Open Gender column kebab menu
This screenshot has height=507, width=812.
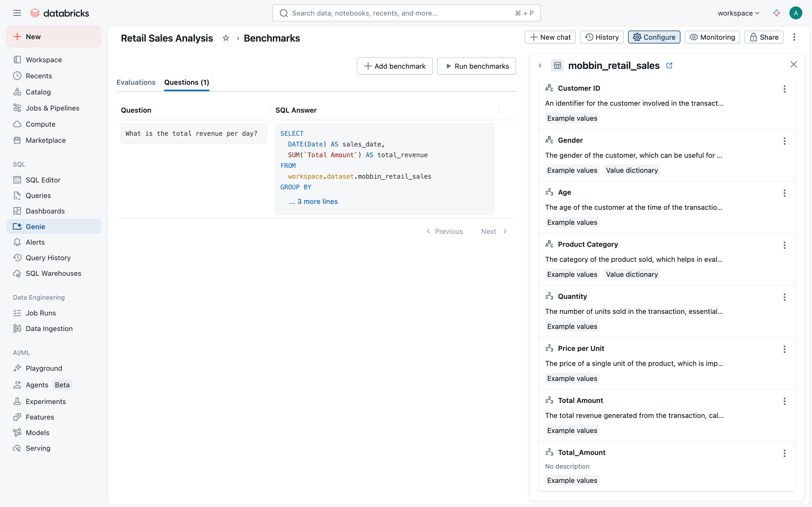tap(785, 141)
